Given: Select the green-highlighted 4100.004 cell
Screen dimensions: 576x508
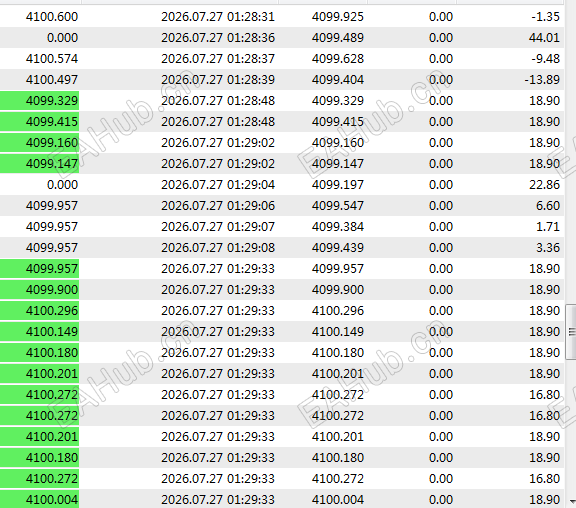Looking at the screenshot, I should [39, 499].
